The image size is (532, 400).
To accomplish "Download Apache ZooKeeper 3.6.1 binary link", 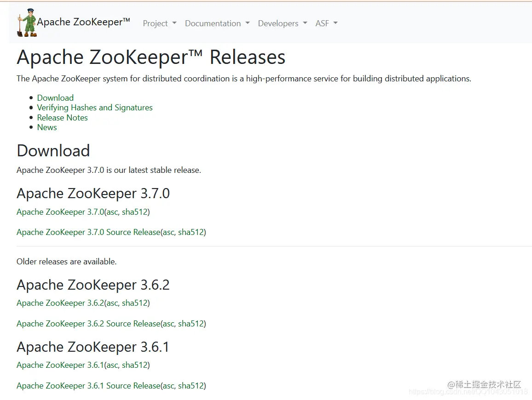I will [60, 365].
